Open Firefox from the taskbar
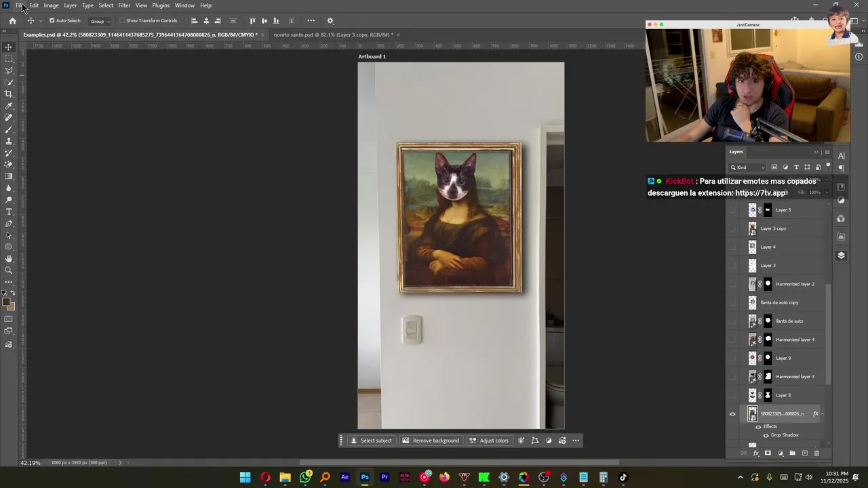Viewport: 868px width, 488px height. (x=444, y=477)
